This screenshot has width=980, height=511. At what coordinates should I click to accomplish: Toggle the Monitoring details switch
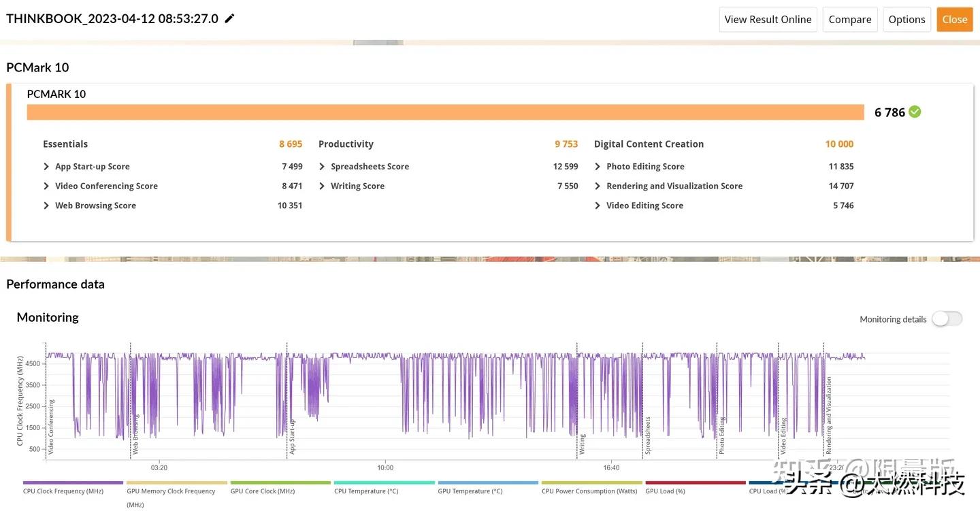(x=947, y=319)
